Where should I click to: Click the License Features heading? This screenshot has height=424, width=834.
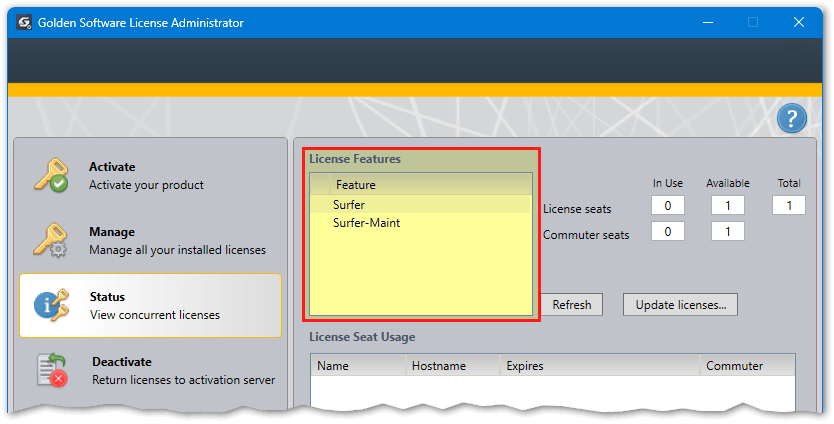[355, 159]
